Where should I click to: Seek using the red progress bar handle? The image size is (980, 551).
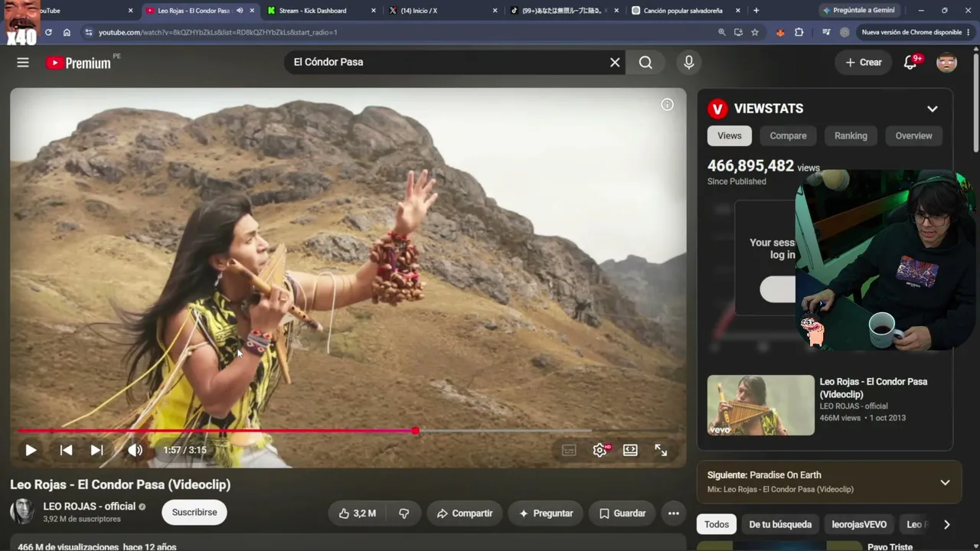(415, 431)
